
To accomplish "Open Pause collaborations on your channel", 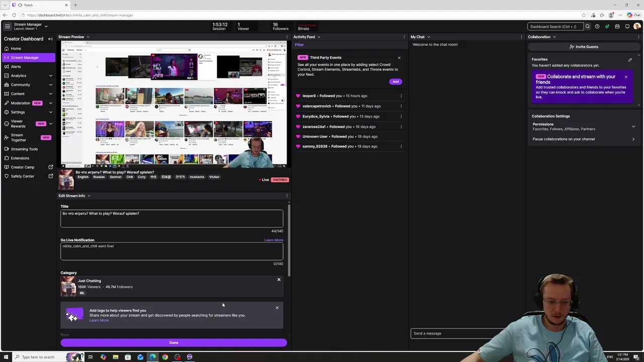I will coord(584,139).
